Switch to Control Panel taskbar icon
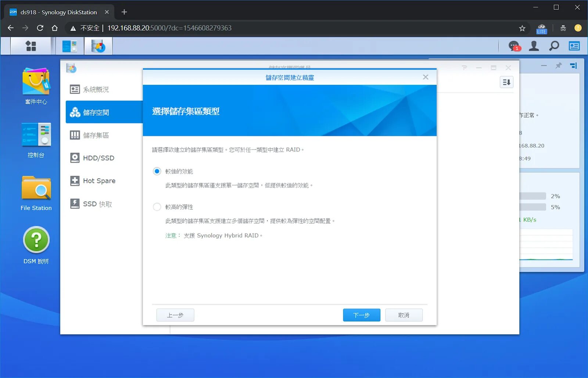 (x=70, y=46)
